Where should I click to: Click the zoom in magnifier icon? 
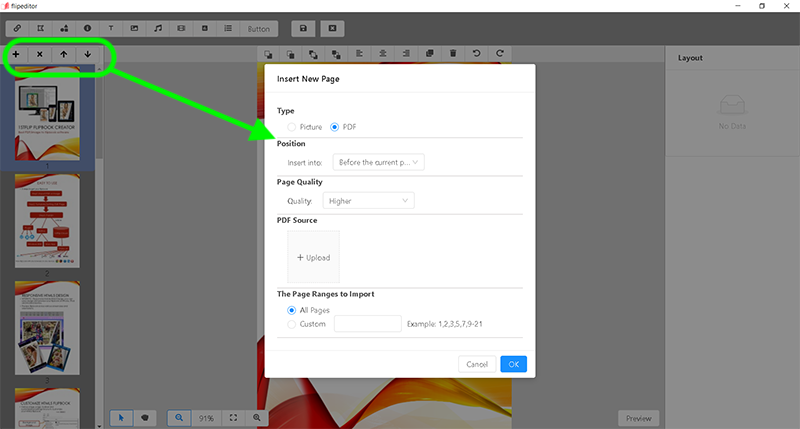[257, 418]
